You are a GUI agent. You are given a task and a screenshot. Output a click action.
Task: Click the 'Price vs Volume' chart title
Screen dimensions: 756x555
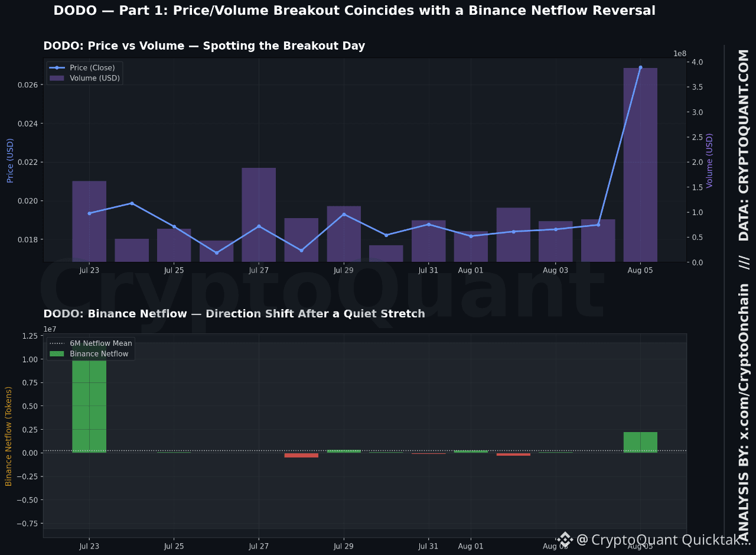tap(204, 46)
